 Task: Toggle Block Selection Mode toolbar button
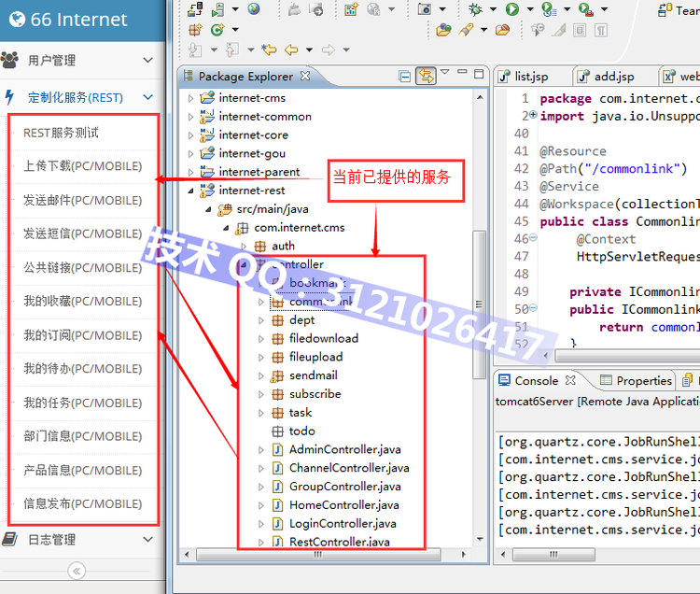point(580,31)
